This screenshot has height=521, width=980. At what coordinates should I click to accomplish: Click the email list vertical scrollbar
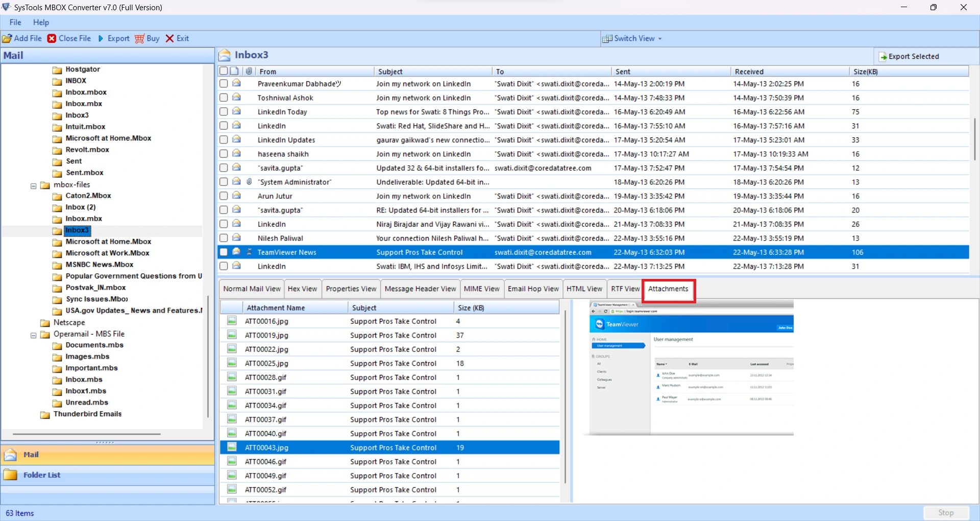click(x=974, y=140)
